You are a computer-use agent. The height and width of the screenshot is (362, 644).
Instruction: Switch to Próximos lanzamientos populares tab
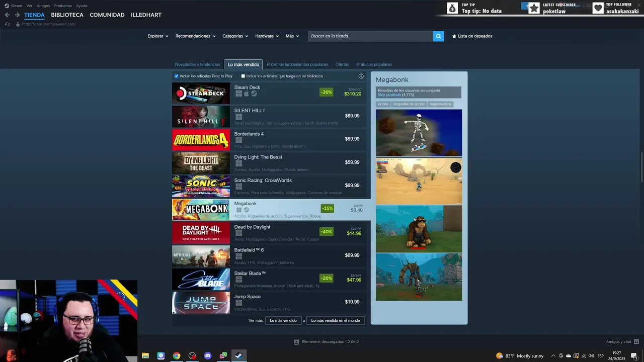click(297, 64)
